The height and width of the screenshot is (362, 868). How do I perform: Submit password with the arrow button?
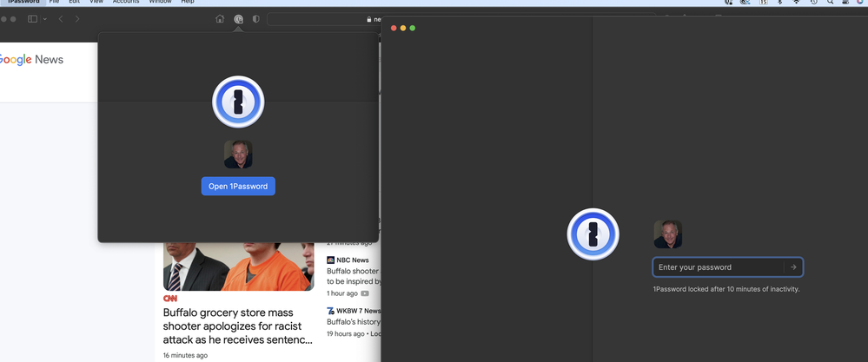[x=792, y=267]
